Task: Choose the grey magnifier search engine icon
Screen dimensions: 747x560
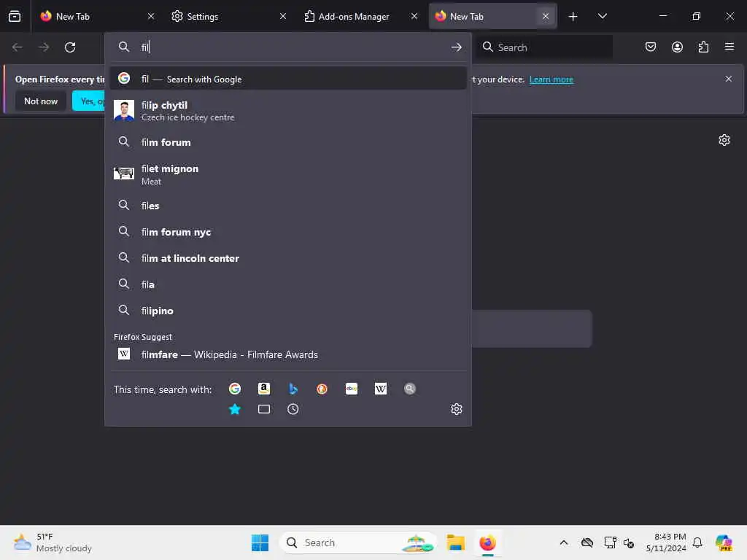Action: coord(410,389)
